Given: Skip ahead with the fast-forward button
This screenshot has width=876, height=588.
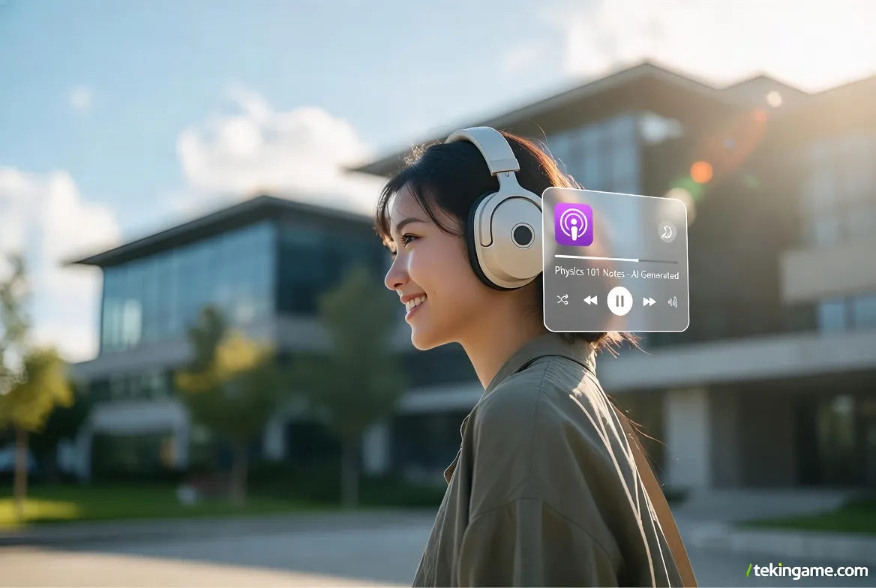Looking at the screenshot, I should [x=649, y=301].
